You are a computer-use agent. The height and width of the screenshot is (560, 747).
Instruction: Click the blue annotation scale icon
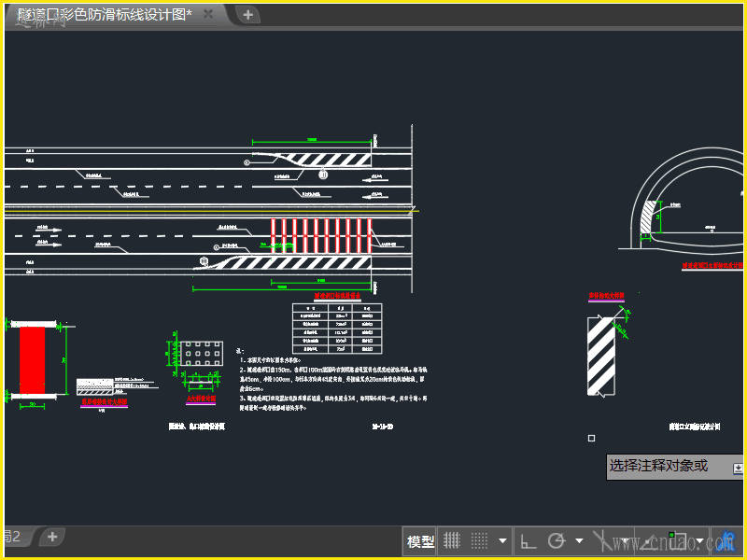(726, 540)
